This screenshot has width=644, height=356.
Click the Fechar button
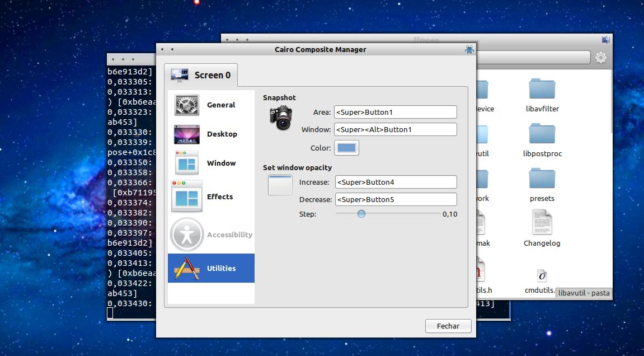point(448,326)
